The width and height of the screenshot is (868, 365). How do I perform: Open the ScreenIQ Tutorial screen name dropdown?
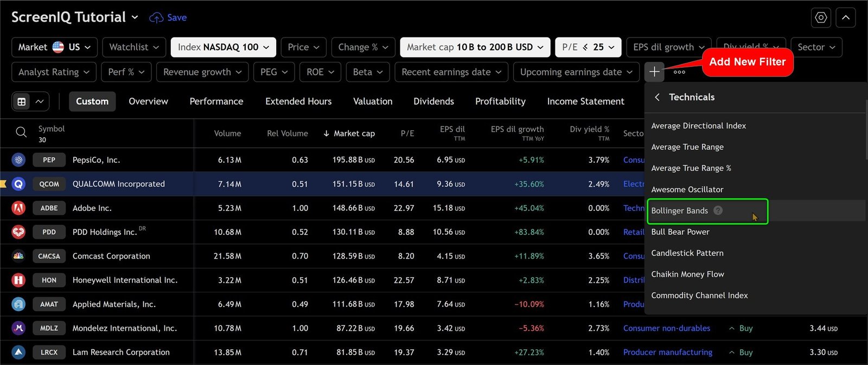(x=75, y=17)
